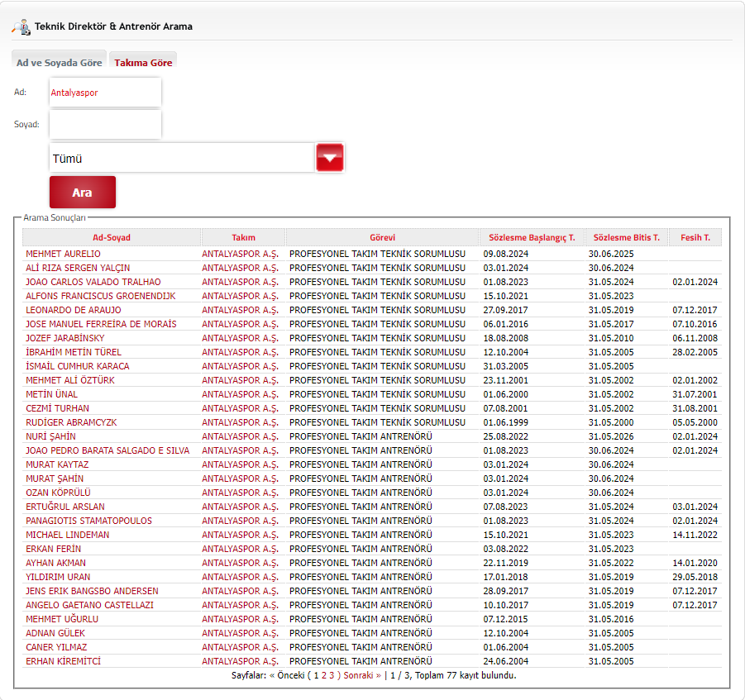Click the Sonraki » next page link
This screenshot has width=745, height=700.
point(362,675)
